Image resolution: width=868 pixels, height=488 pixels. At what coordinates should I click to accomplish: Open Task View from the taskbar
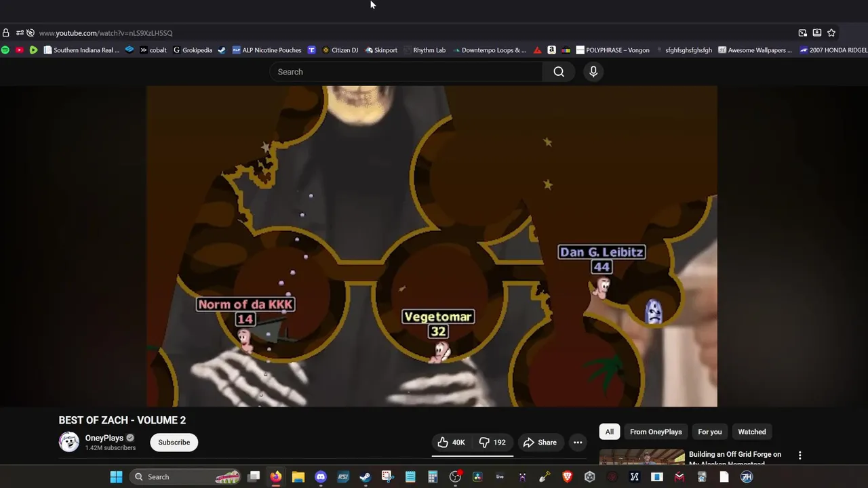click(254, 477)
